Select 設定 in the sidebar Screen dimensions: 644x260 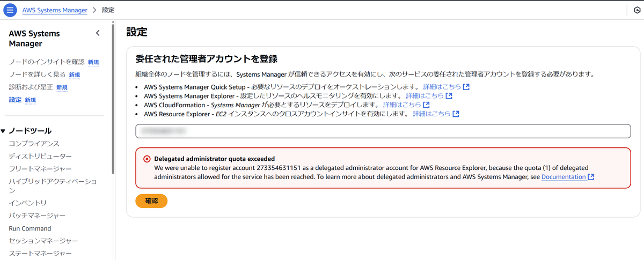point(15,100)
